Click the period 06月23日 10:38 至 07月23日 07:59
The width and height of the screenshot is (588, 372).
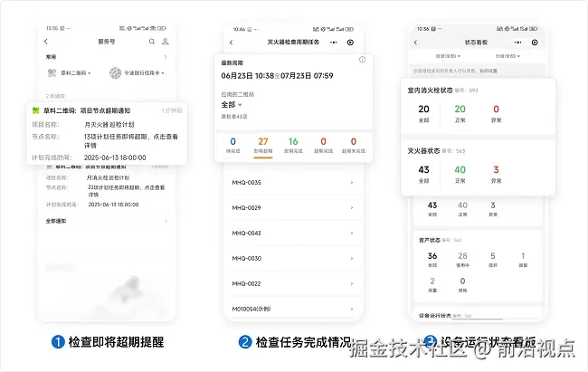[277, 76]
